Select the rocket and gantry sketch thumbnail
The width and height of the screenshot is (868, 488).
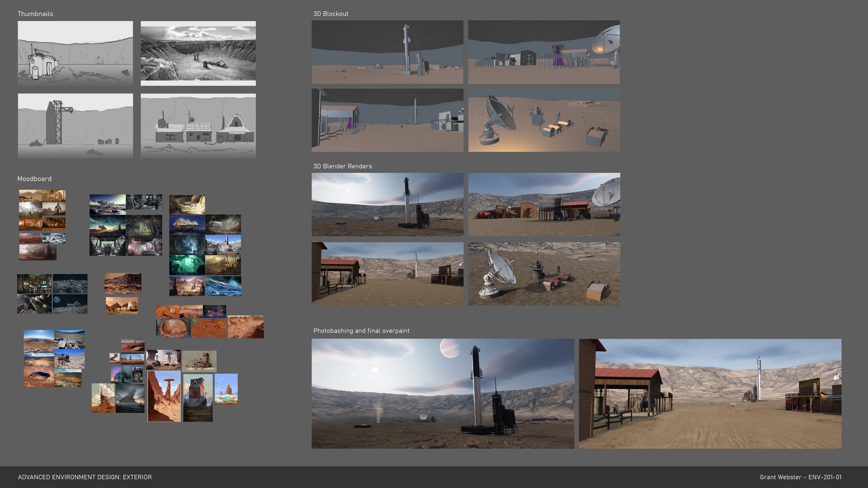(x=75, y=125)
